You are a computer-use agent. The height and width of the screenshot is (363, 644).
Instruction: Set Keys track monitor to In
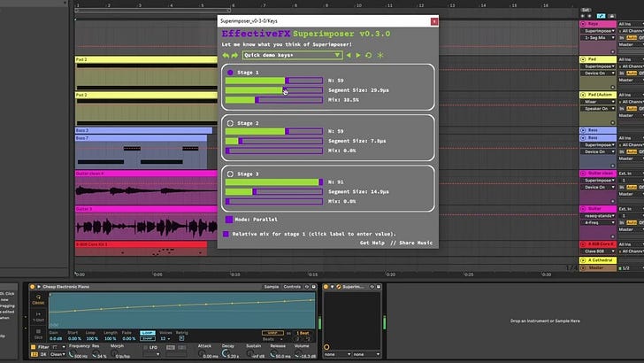click(x=622, y=38)
